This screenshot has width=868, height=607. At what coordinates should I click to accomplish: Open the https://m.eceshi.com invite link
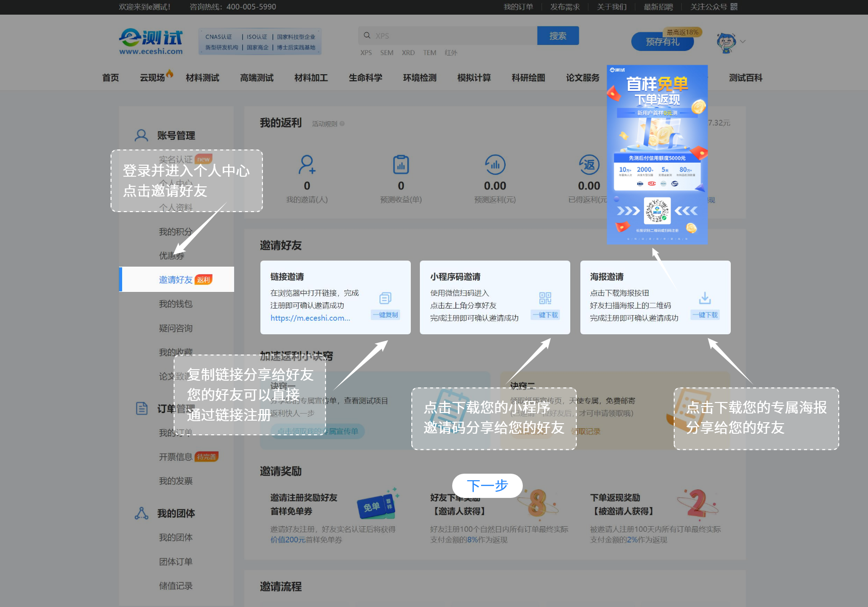click(x=310, y=318)
